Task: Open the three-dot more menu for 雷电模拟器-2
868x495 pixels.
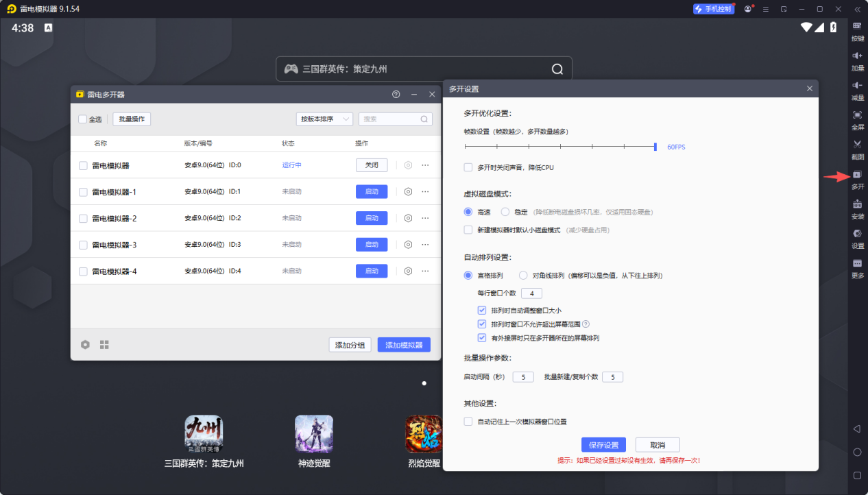Action: (425, 218)
